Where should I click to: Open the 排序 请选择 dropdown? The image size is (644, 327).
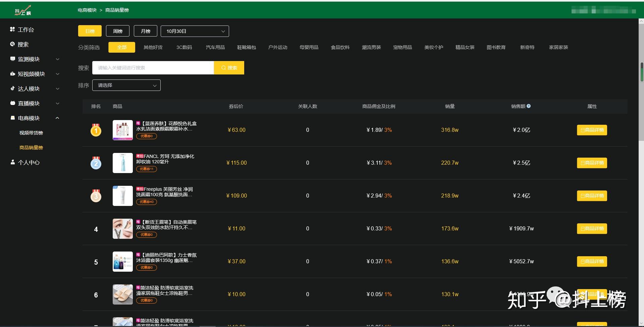[x=126, y=85]
